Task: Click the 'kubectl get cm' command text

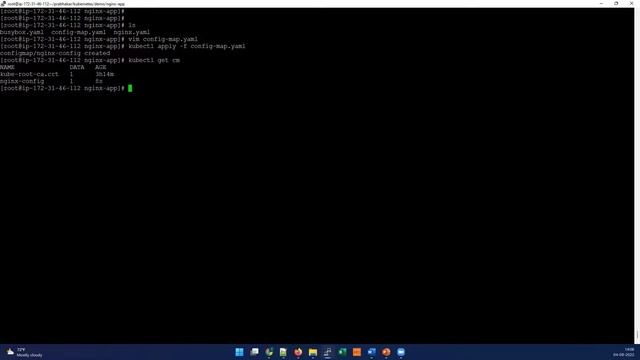Action: (x=154, y=60)
